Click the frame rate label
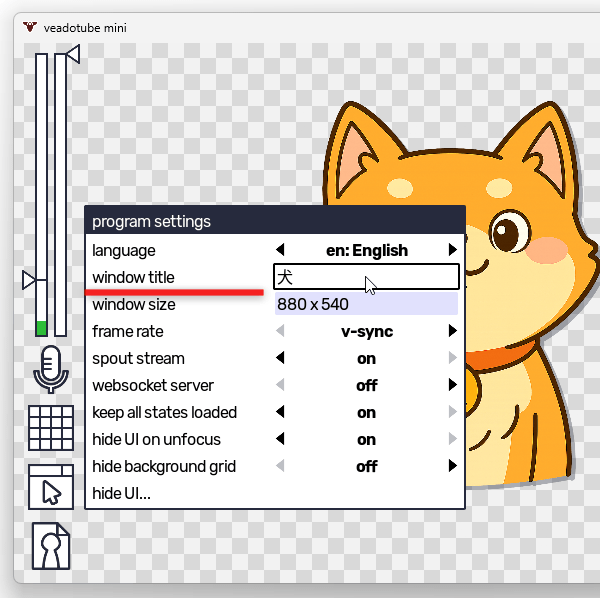The width and height of the screenshot is (600, 598). [128, 331]
